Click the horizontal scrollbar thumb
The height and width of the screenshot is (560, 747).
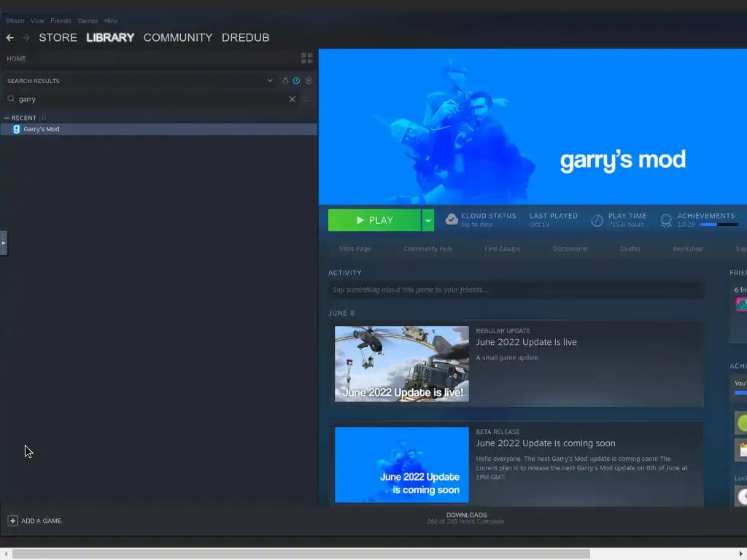301,554
